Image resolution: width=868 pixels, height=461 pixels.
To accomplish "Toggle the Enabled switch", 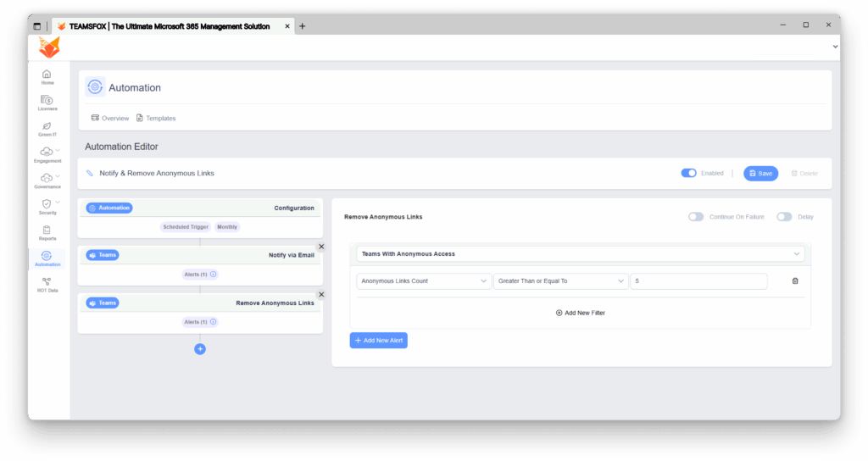I will click(688, 173).
